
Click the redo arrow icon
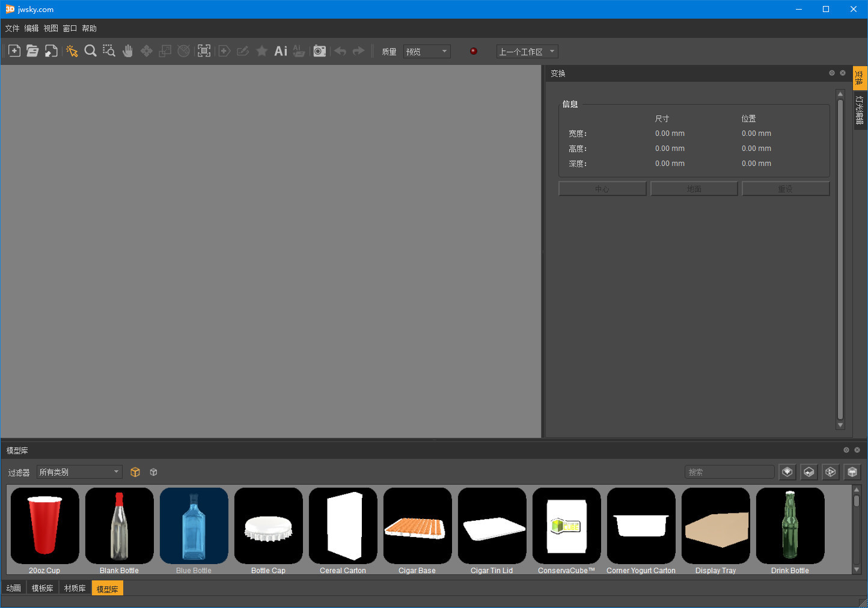pyautogui.click(x=359, y=51)
